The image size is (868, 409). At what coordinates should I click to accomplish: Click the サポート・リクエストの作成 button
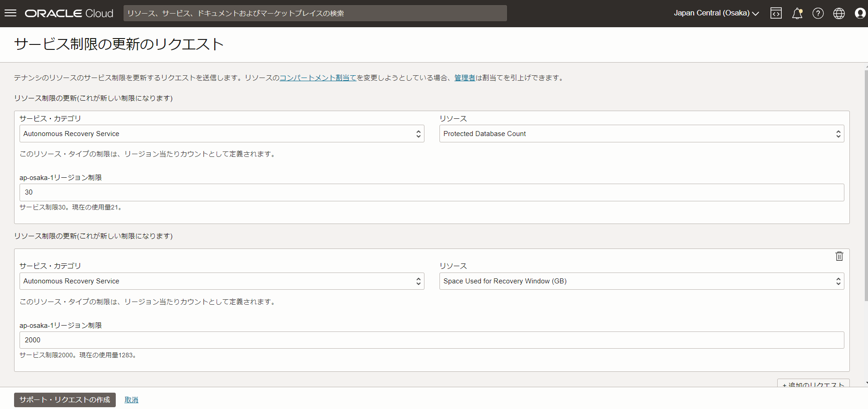click(x=65, y=399)
